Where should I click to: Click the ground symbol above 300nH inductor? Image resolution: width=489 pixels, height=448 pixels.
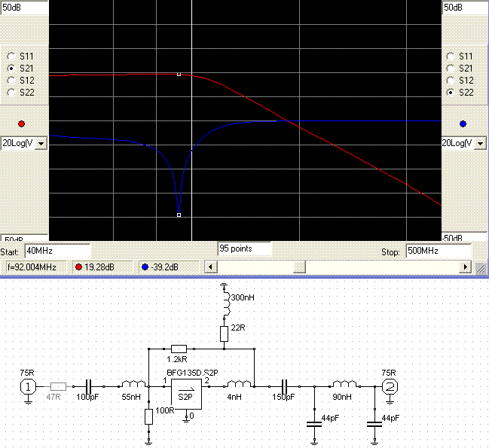point(224,285)
